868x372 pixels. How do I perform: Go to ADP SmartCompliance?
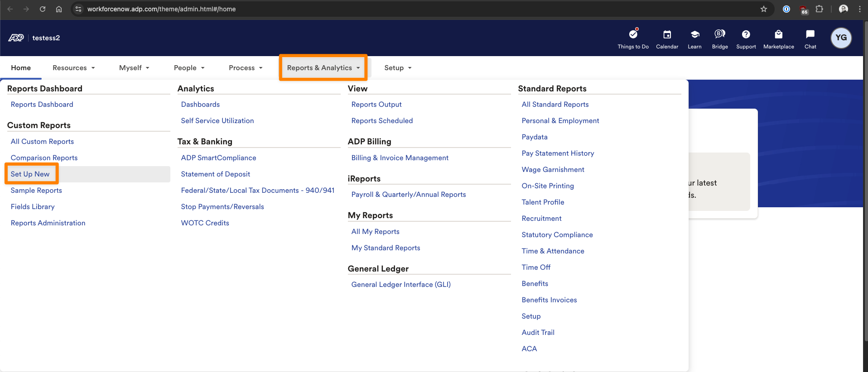pos(218,158)
